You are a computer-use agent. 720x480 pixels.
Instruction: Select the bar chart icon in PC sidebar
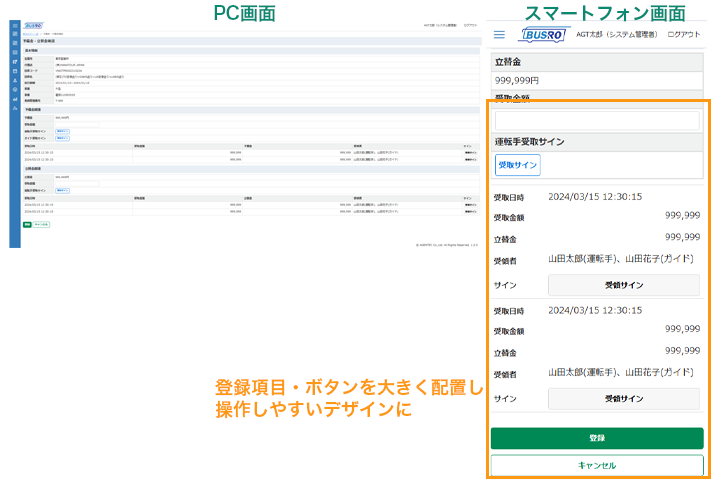pos(15,99)
